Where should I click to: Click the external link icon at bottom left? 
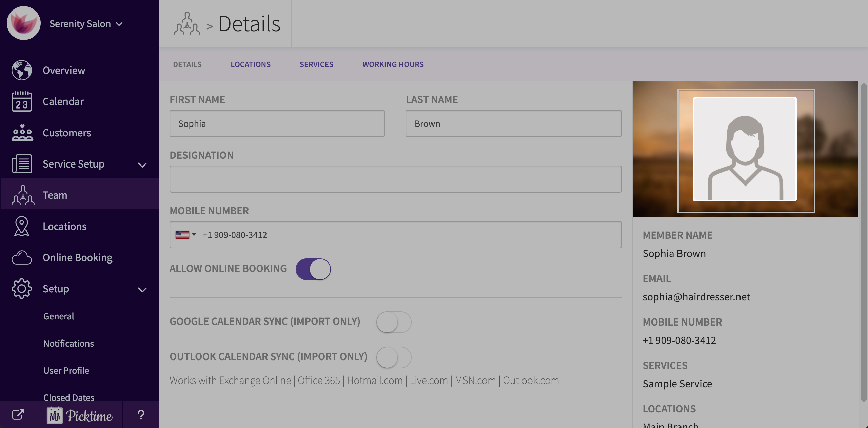(x=18, y=414)
